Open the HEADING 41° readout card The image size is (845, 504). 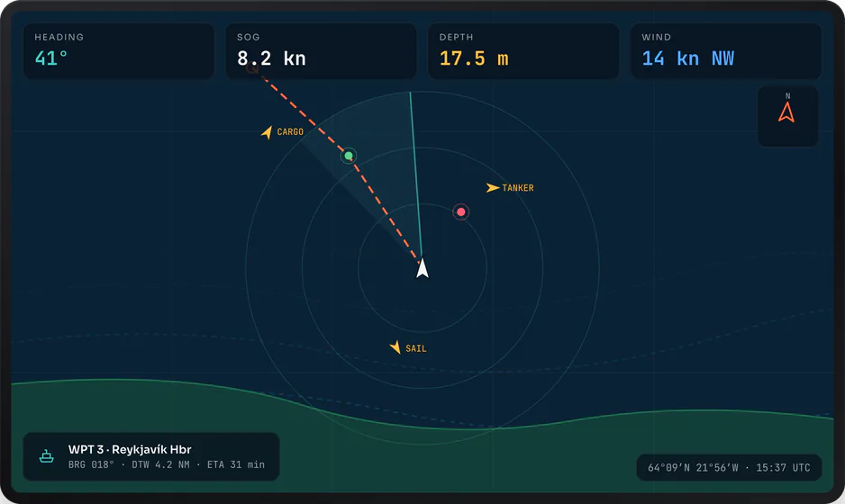(x=119, y=51)
